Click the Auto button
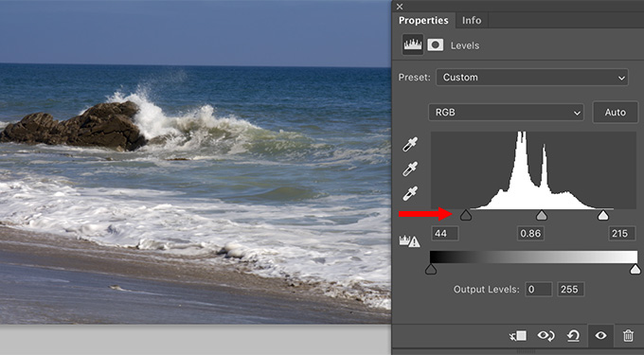The image size is (644, 355). point(615,113)
